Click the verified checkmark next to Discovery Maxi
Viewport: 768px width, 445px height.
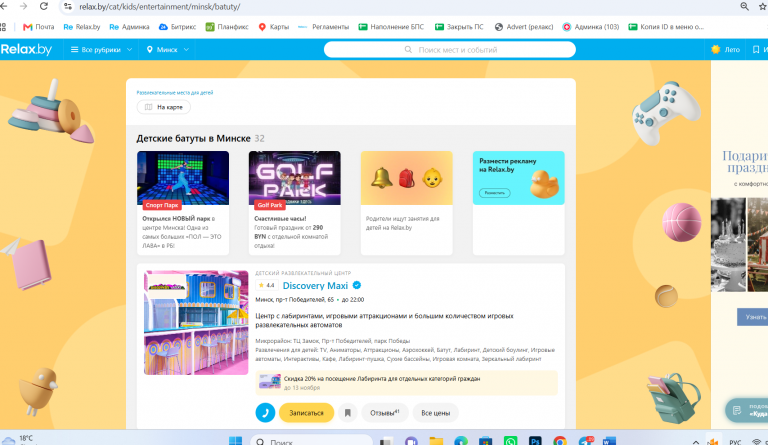357,285
